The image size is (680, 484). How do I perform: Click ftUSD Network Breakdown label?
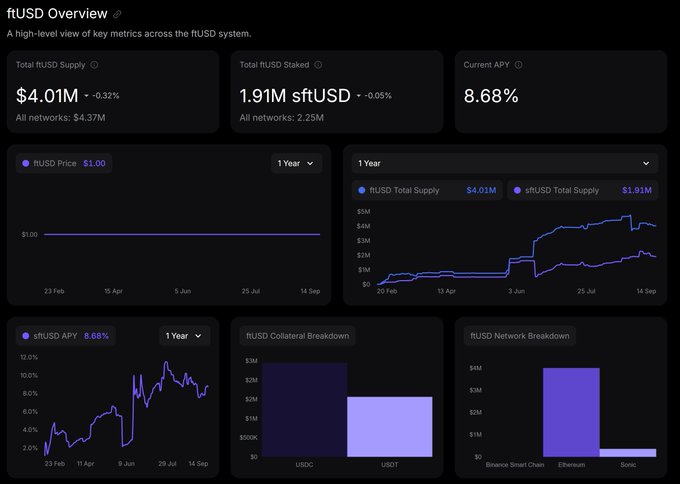point(520,336)
